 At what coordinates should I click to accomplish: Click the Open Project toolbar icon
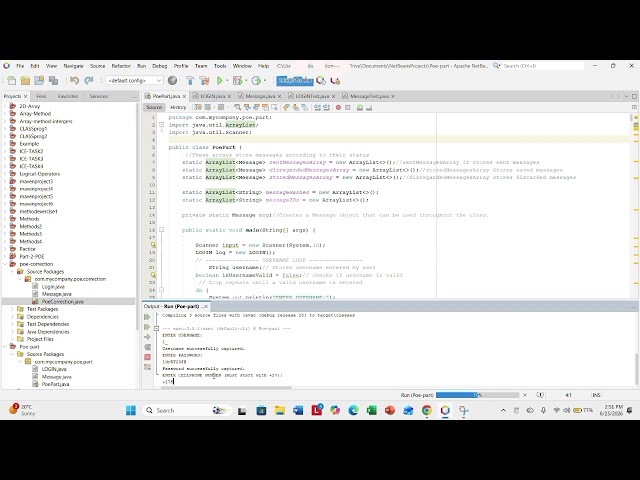(39, 80)
